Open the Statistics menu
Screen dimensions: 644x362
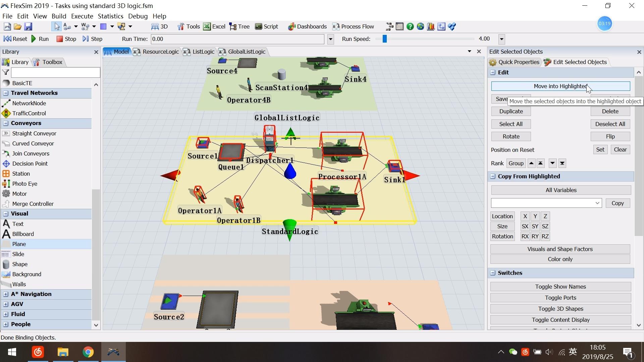coord(110,16)
